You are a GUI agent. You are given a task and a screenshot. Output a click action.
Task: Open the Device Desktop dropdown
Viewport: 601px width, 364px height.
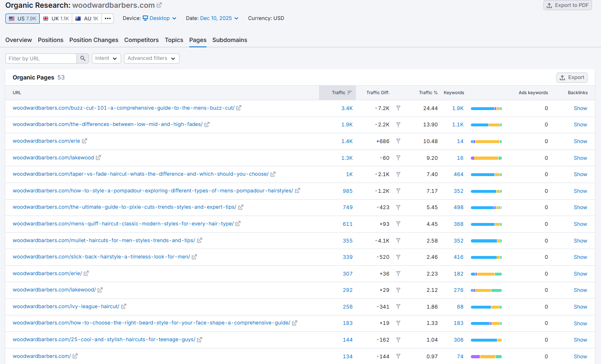point(159,18)
